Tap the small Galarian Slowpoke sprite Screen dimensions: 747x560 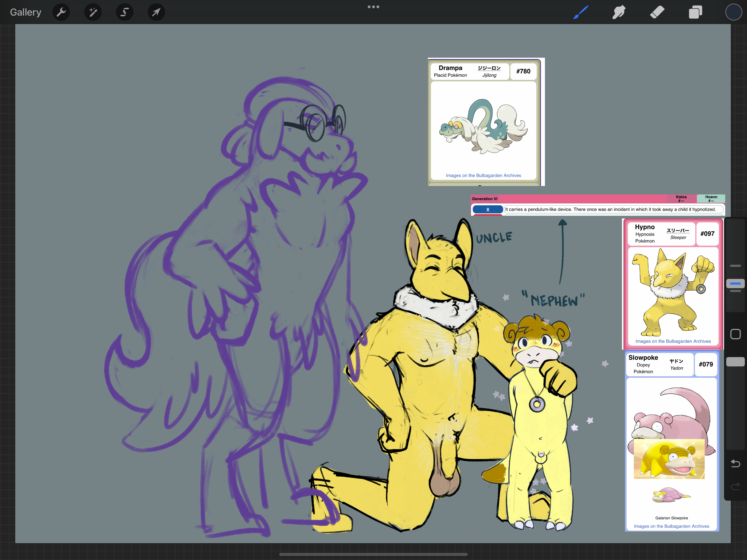click(671, 495)
